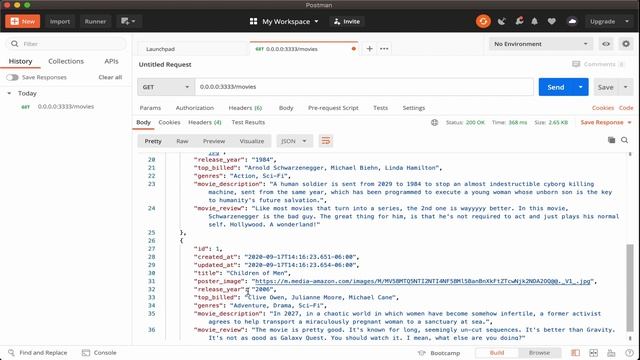Open the GET method dropdown

pos(166,87)
